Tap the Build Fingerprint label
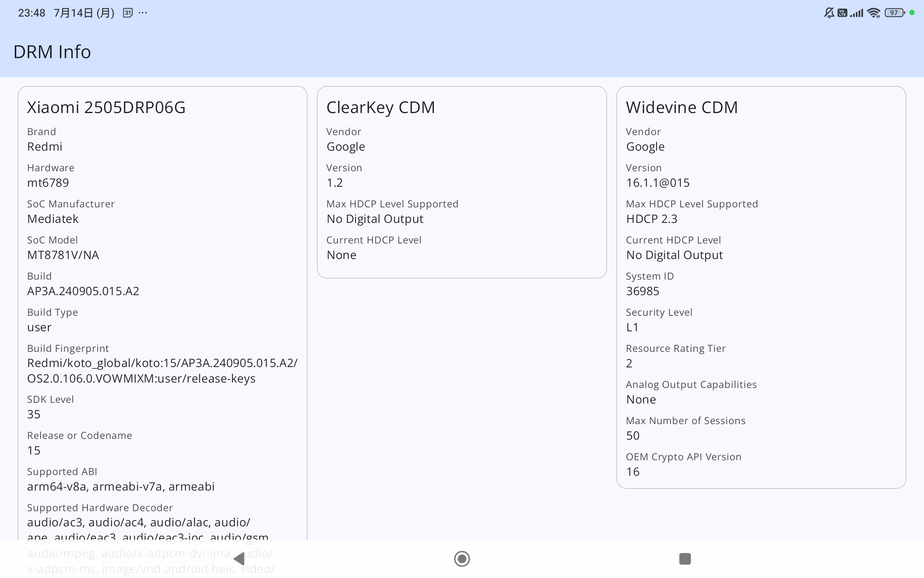 click(68, 349)
